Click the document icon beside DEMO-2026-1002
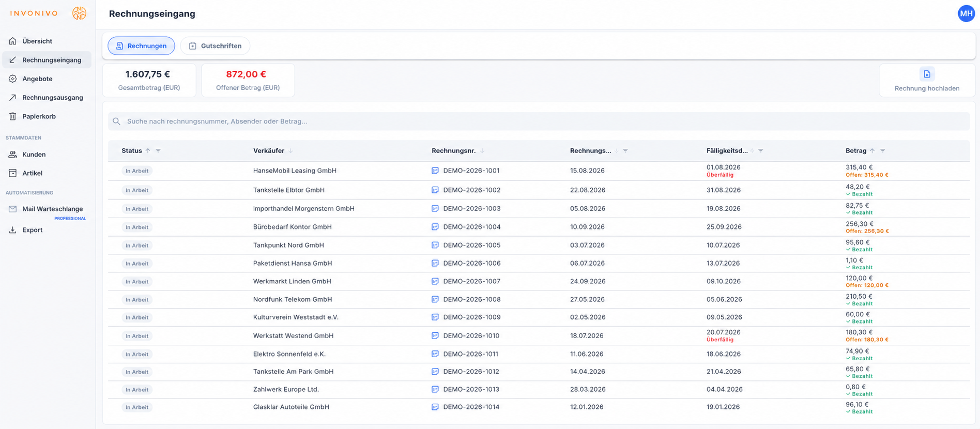 (435, 190)
